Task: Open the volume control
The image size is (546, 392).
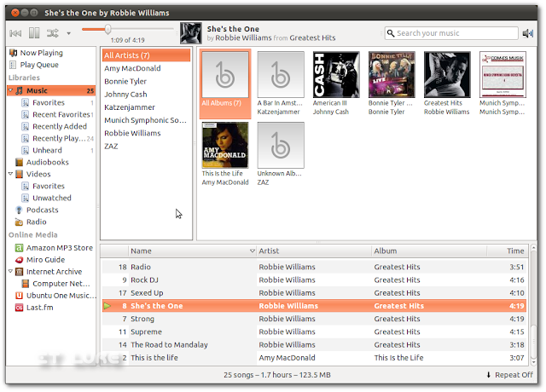Action: click(527, 33)
